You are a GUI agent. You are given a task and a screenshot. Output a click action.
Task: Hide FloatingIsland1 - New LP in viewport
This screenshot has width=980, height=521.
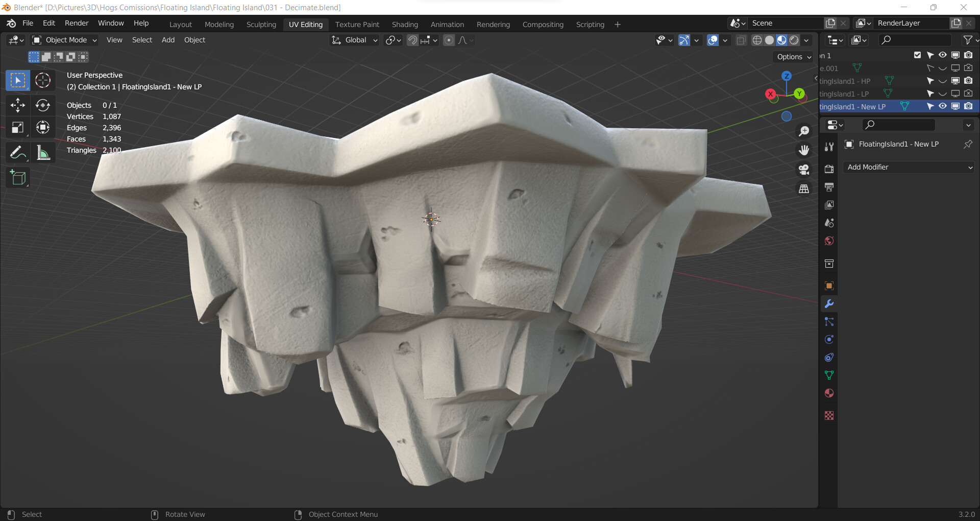[x=942, y=106]
